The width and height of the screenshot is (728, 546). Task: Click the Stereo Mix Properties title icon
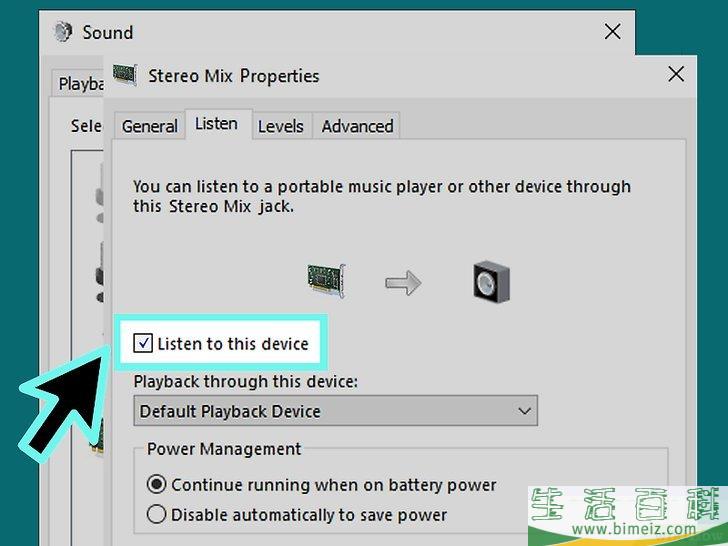coord(125,75)
